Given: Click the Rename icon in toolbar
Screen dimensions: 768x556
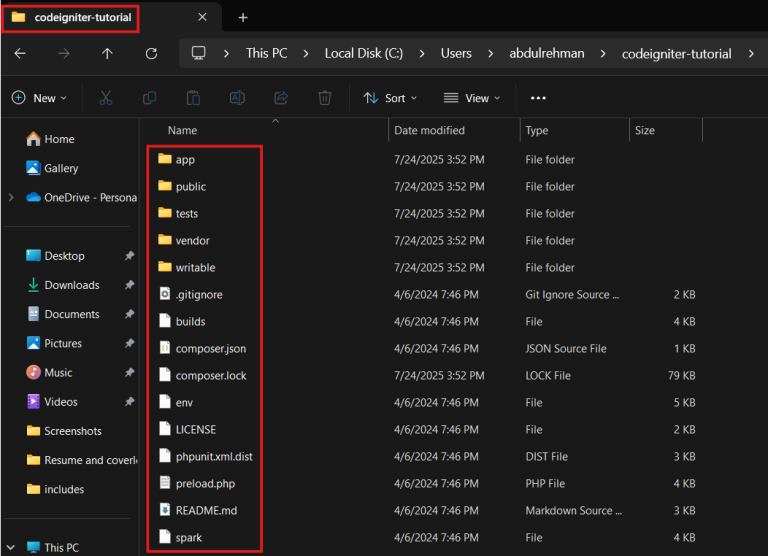Looking at the screenshot, I should pos(238,98).
